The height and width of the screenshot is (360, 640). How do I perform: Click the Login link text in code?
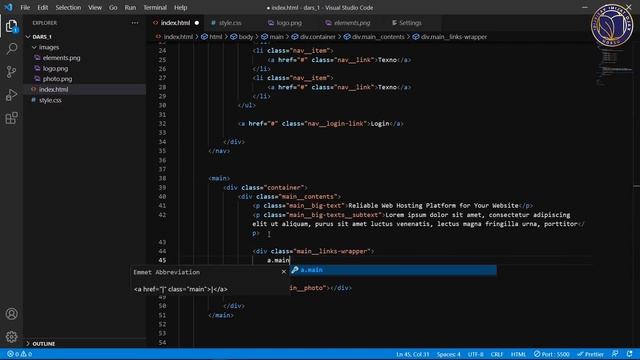coord(380,124)
